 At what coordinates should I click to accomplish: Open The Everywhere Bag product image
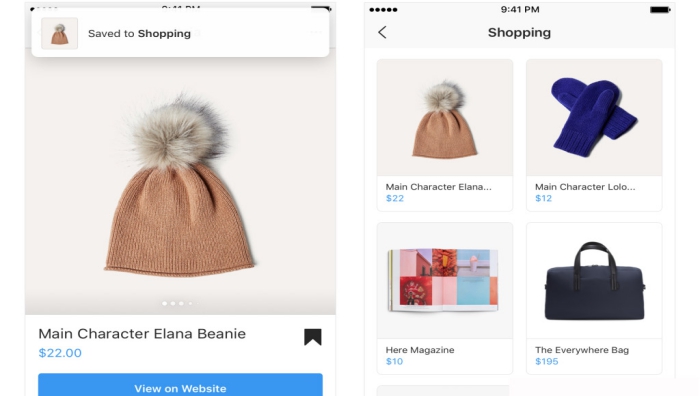pyautogui.click(x=594, y=281)
